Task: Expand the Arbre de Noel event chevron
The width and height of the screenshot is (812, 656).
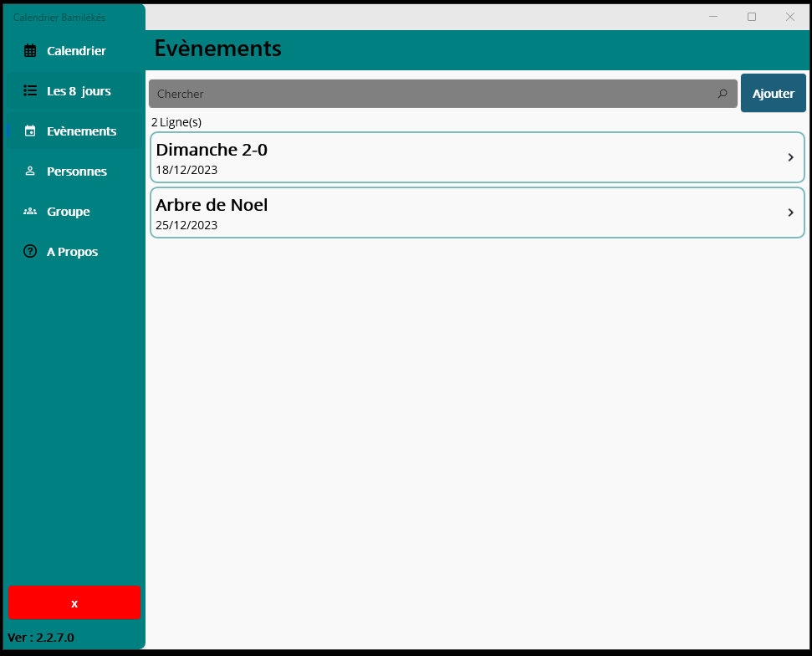Action: coord(790,213)
